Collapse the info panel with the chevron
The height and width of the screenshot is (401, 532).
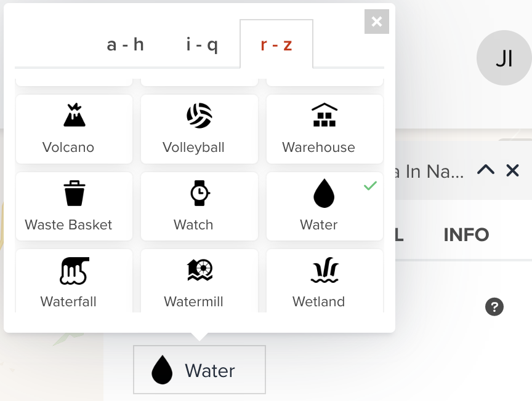486,170
